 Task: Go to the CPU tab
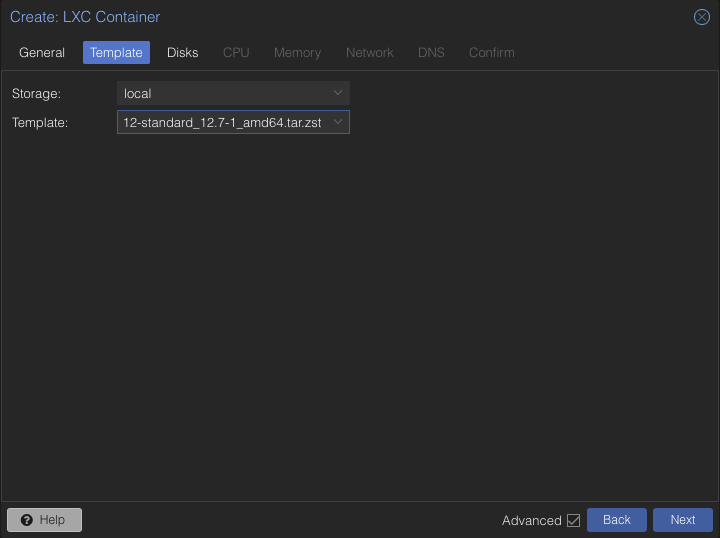[236, 52]
